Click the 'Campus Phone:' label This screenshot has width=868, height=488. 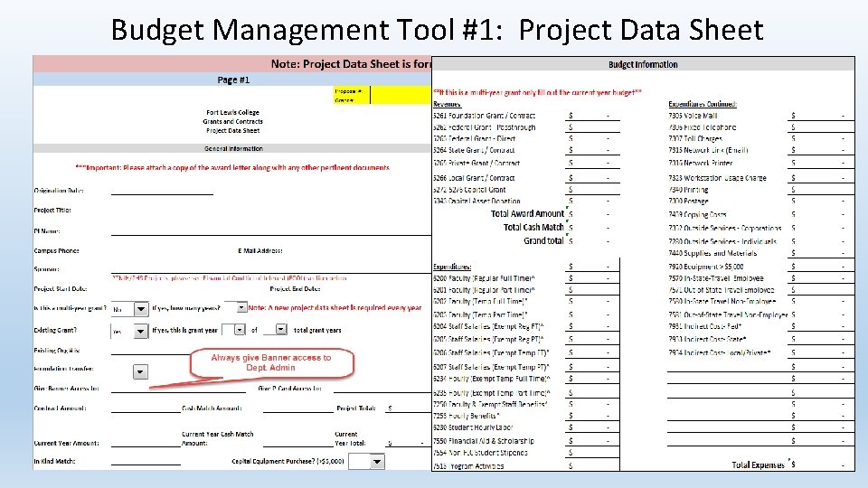pyautogui.click(x=56, y=250)
